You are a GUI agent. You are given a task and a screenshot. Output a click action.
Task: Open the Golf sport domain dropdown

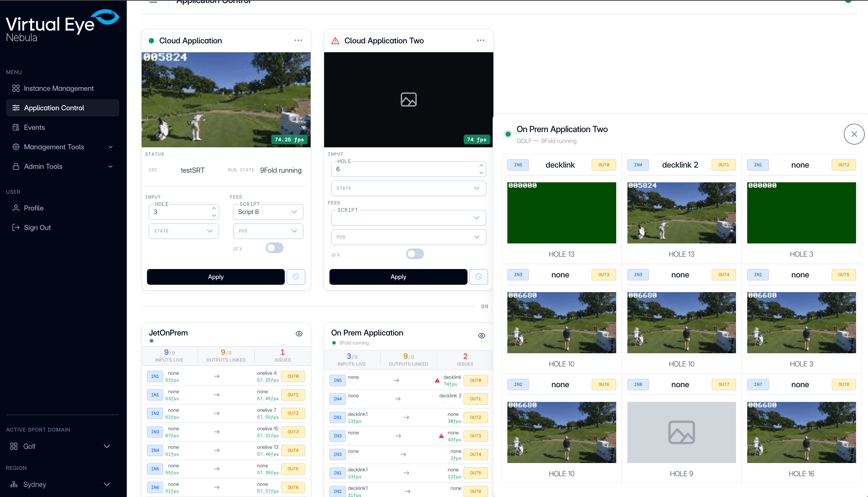(60, 446)
